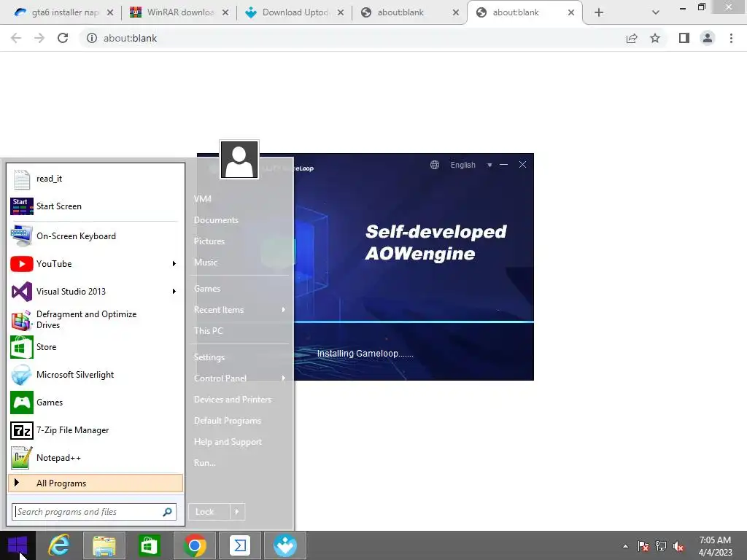Open PowerShell from the taskbar
The image size is (747, 560).
point(239,545)
